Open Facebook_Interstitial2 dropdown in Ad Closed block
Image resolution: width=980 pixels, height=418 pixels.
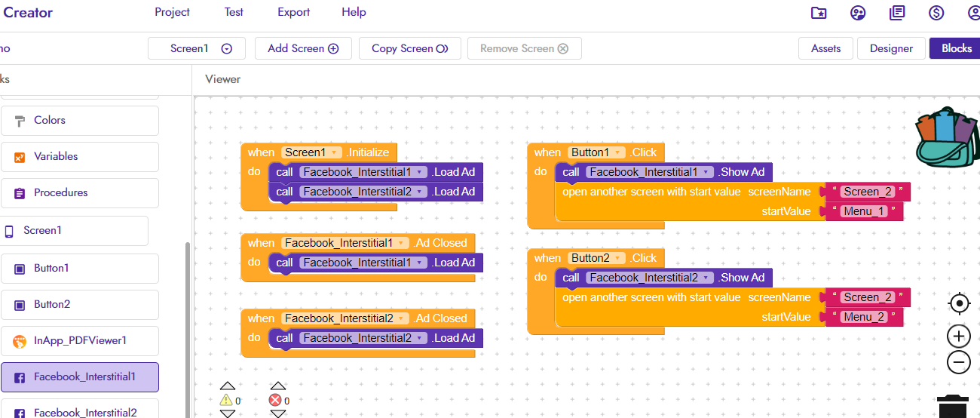coord(401,318)
